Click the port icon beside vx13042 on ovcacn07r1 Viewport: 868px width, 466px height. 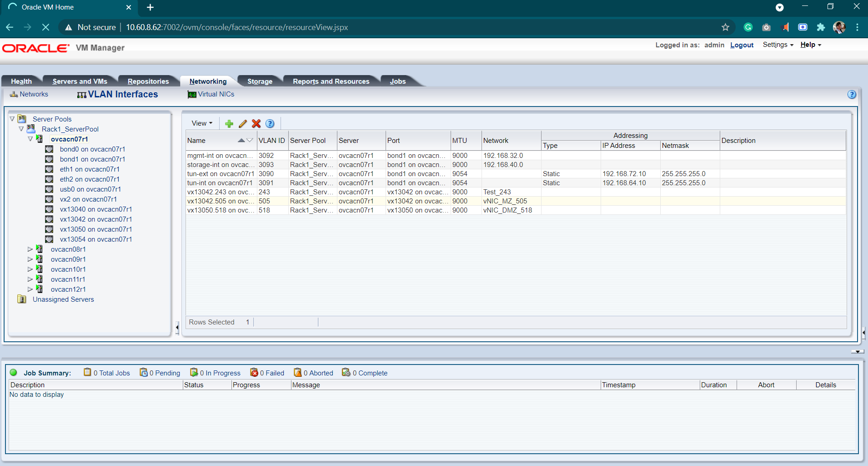point(49,219)
